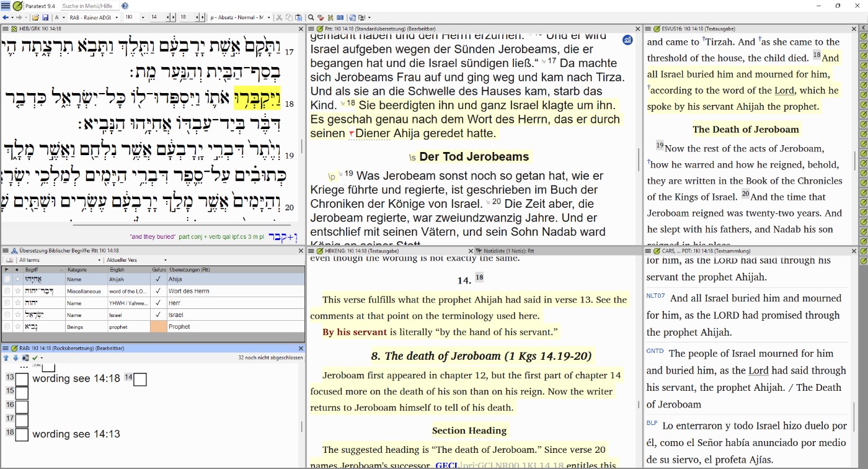
Task: Toggle the star for the prophet term row
Action: tap(17, 326)
